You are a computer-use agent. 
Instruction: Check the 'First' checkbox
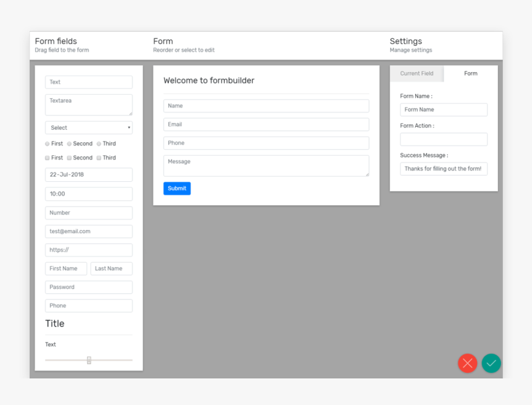click(48, 158)
